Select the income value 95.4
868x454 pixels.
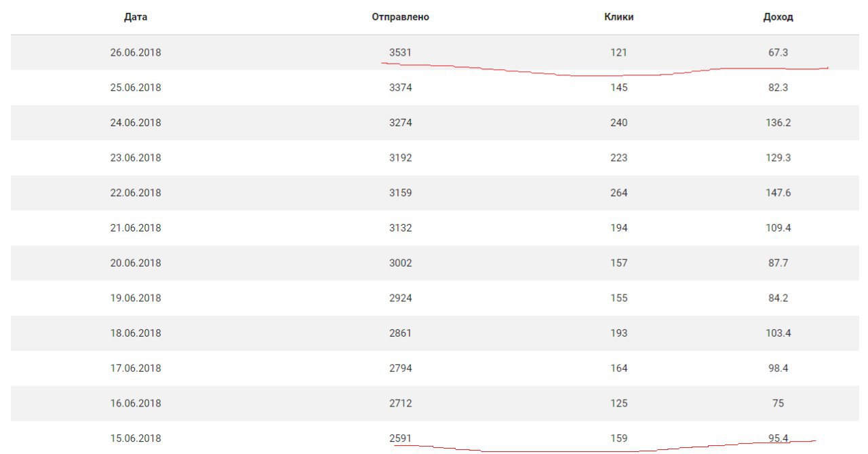click(778, 438)
